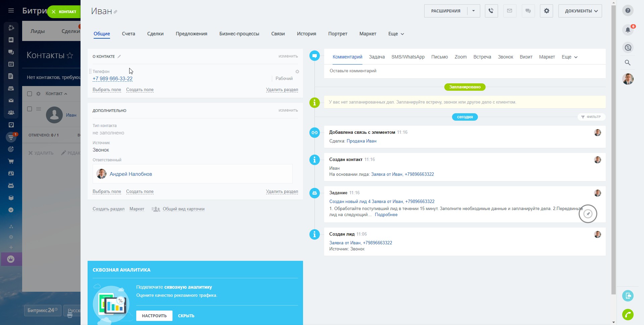Open the Продажа Иван deal link

361,141
